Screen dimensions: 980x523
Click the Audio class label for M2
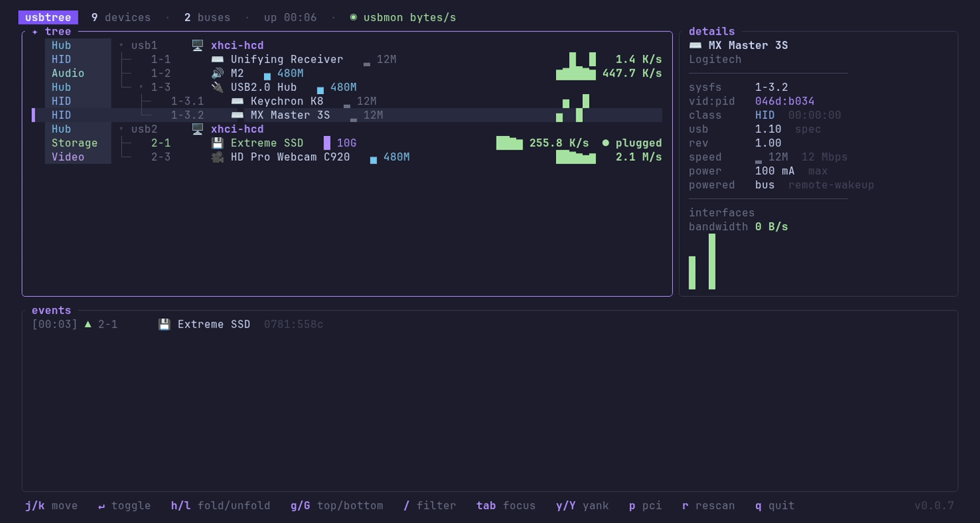point(68,73)
